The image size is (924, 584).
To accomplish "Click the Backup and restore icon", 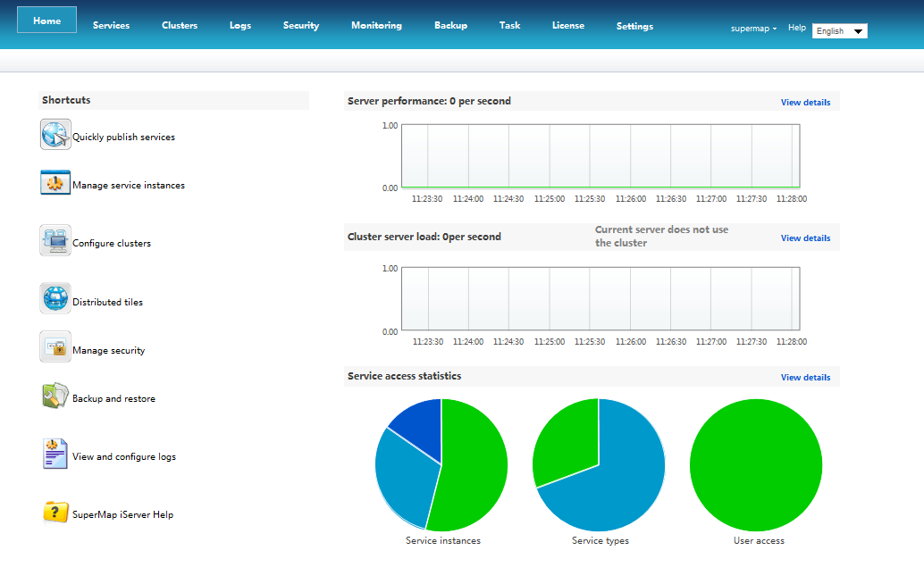I will tap(55, 396).
